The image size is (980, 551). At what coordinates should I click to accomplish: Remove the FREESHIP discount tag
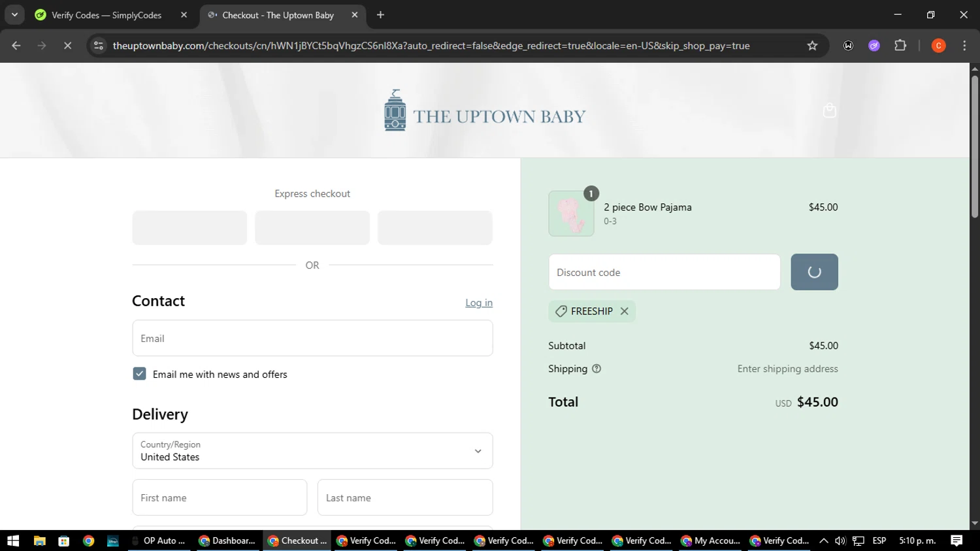pyautogui.click(x=625, y=311)
